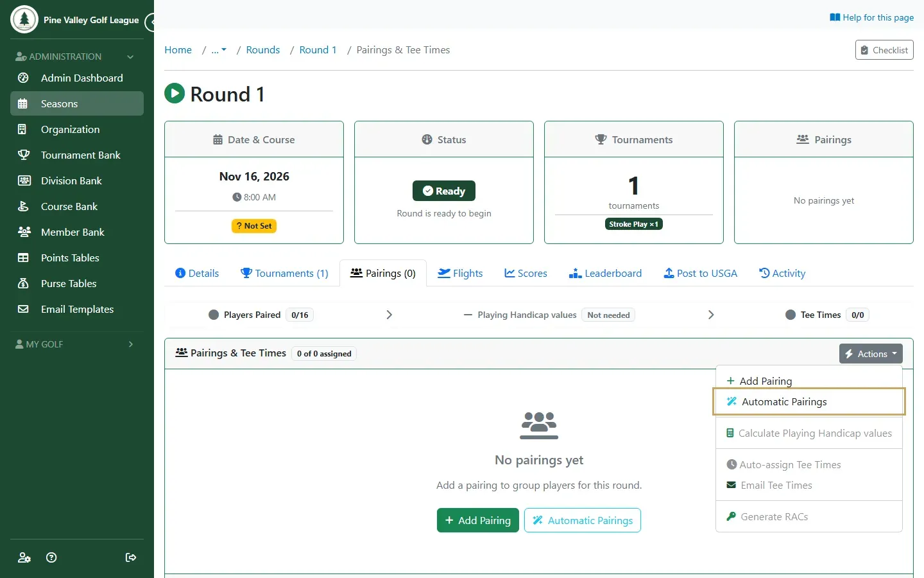
Task: Click the green Ready status badge
Action: click(444, 191)
